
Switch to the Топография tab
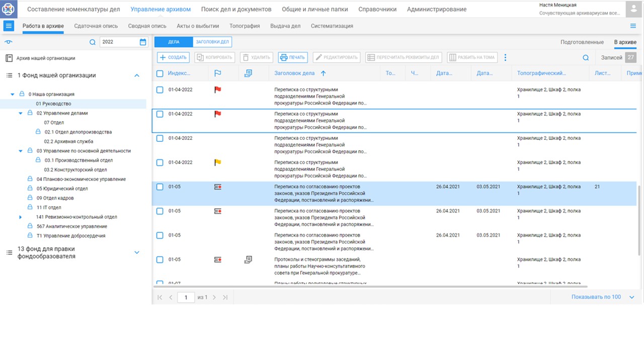point(245,26)
